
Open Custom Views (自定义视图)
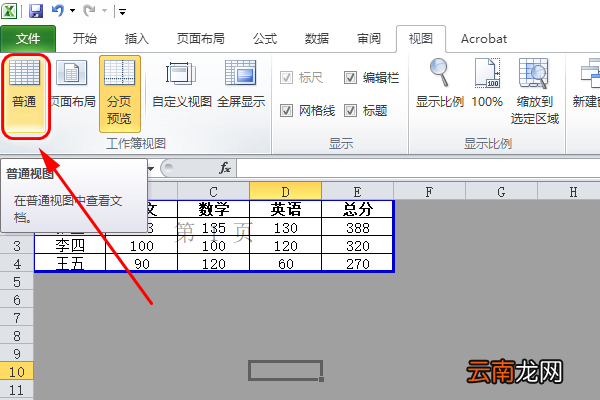click(x=182, y=84)
